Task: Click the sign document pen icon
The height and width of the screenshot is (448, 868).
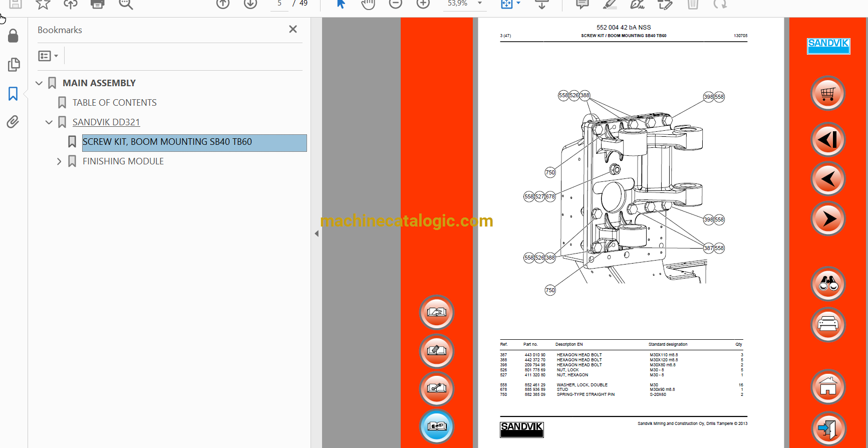Action: click(x=637, y=4)
